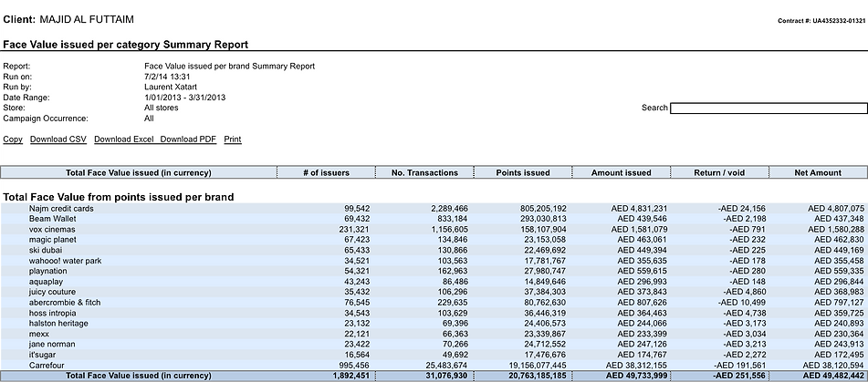Screen dimensions: 868x382
Task: Click the Total Face Value issued footer label
Action: tap(139, 376)
